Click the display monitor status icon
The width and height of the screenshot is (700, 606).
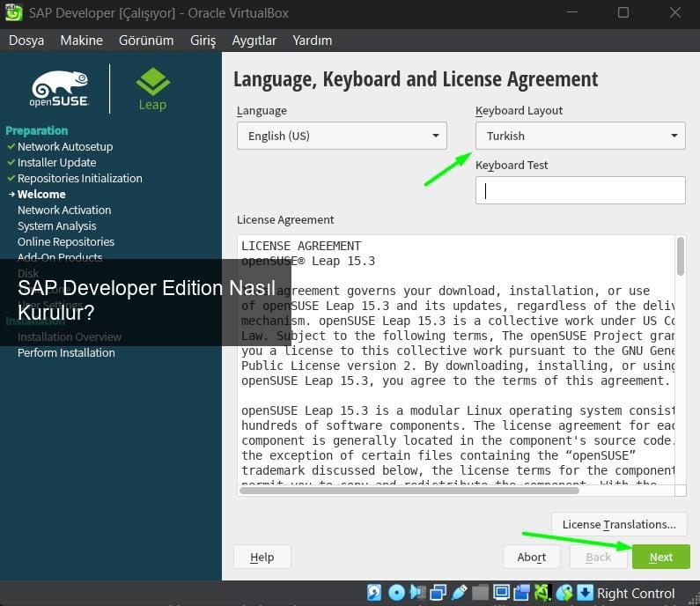pos(501,593)
